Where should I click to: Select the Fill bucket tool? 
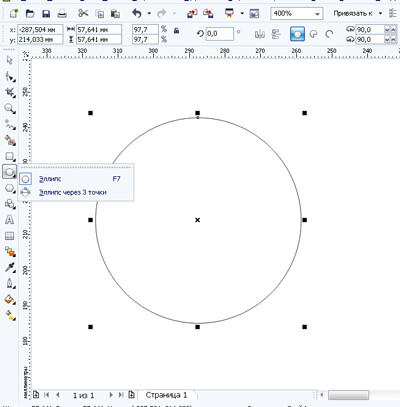coord(10,299)
